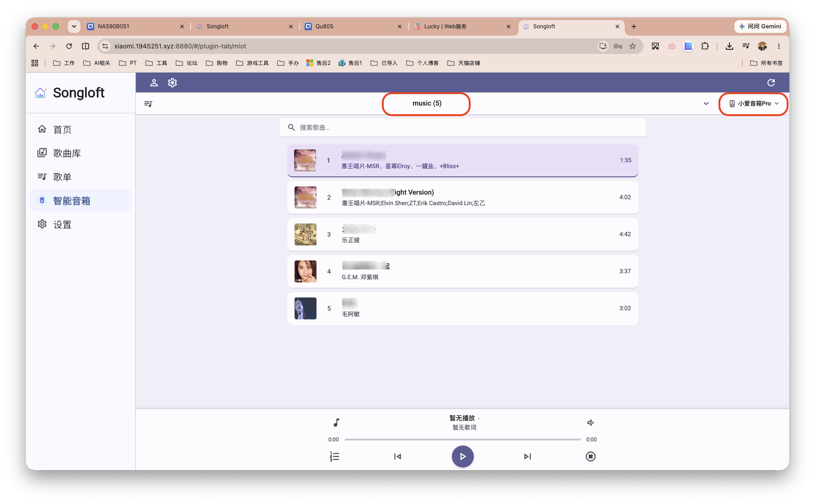Click the user account icon in purple header
Viewport: 815px width, 504px height.
tap(154, 83)
